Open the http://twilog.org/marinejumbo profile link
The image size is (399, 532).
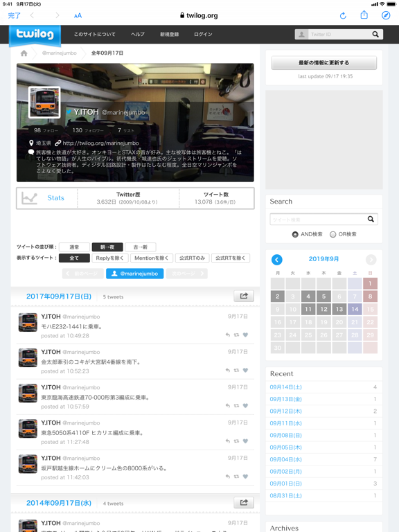tap(100, 143)
